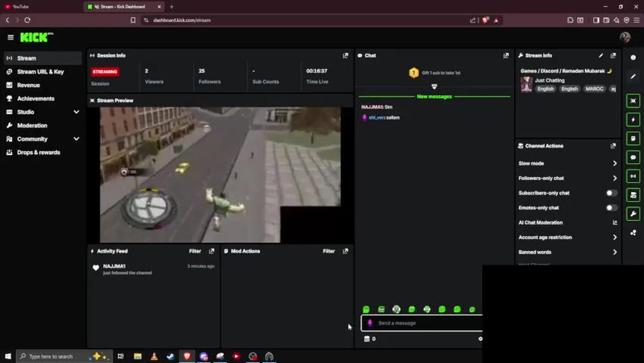
Task: Open the hamburger menu next to Kick logo
Action: (11, 37)
